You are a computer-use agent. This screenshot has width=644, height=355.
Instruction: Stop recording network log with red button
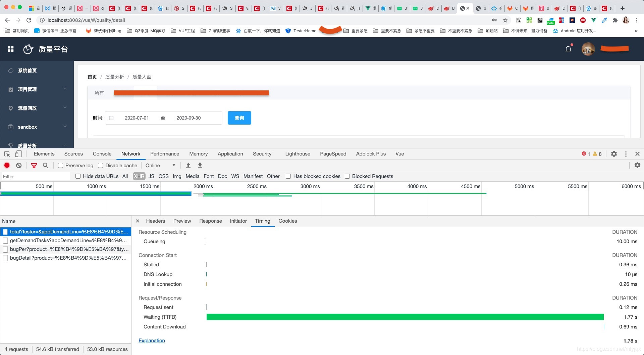[7, 165]
